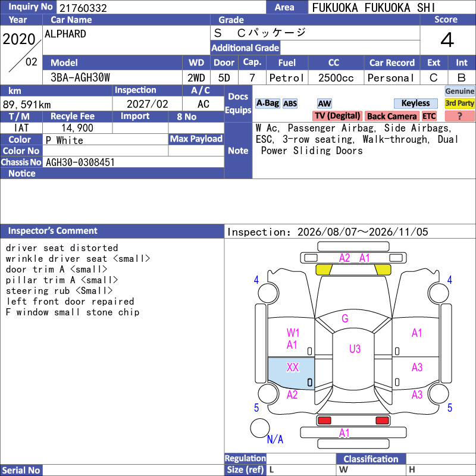Click car name ALPHARD
This screenshot has height=476, width=476.
(x=65, y=34)
